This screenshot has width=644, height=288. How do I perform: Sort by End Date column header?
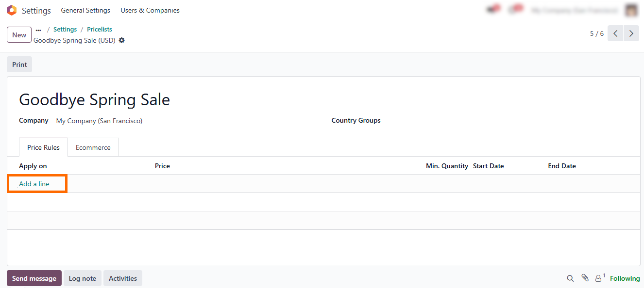click(562, 166)
